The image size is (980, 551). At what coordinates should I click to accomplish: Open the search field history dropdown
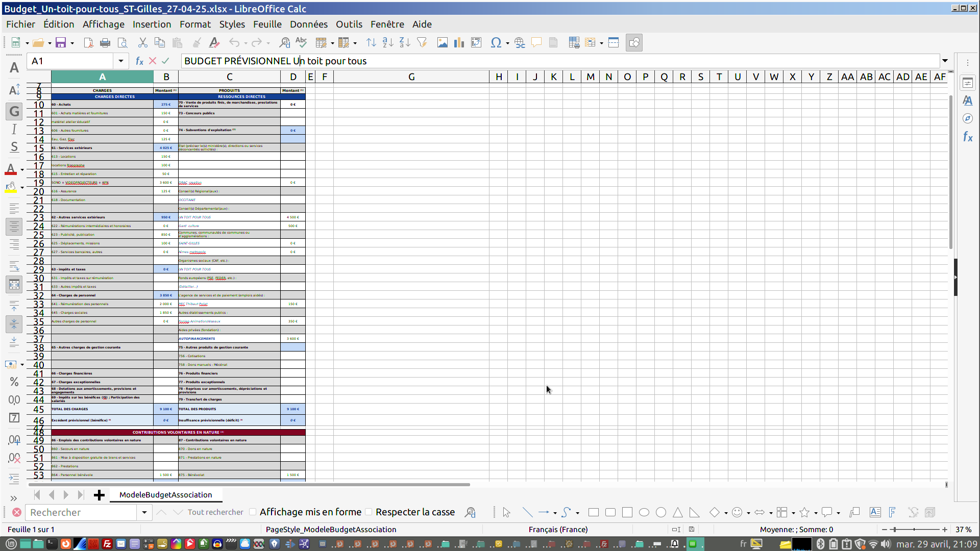[x=144, y=512]
